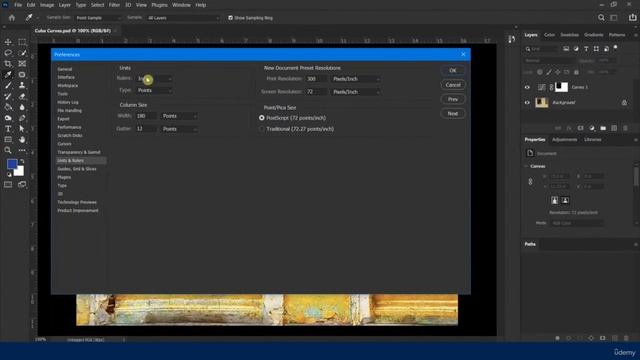640x360 pixels.
Task: Select the Brush tool
Action: [x=8, y=85]
